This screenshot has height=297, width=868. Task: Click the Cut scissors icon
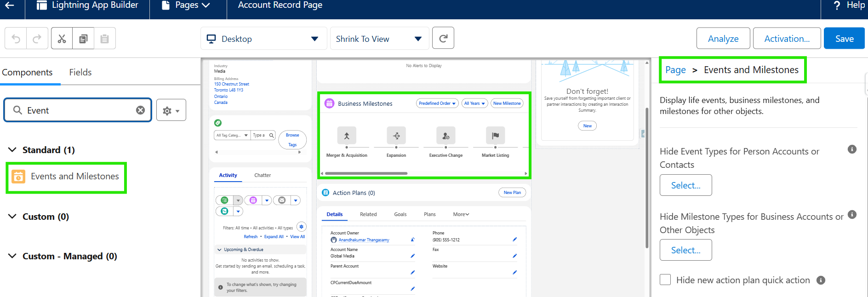[62, 39]
